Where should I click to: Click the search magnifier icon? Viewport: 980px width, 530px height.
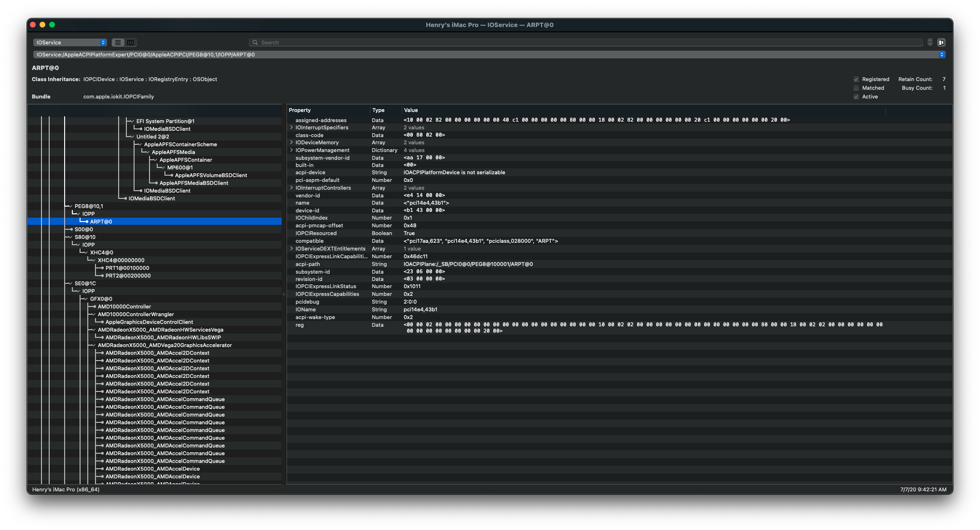click(x=255, y=42)
